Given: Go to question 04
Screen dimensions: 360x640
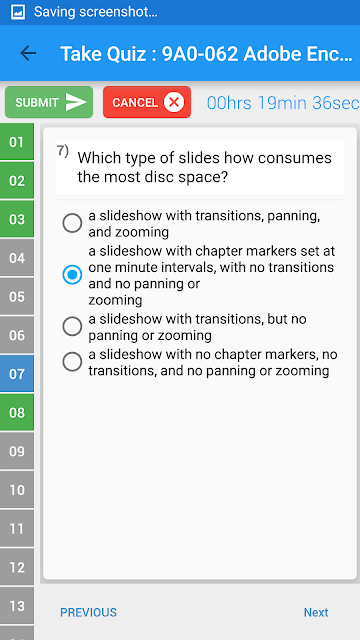Looking at the screenshot, I should point(17,258).
